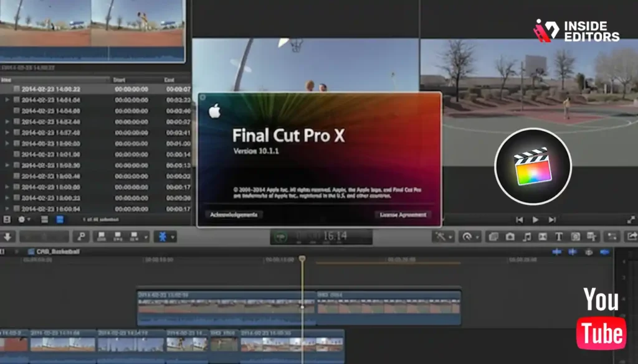Viewport: 638px width, 364px height.
Task: Select the second clip in the connected storyline
Action: pyautogui.click(x=389, y=307)
